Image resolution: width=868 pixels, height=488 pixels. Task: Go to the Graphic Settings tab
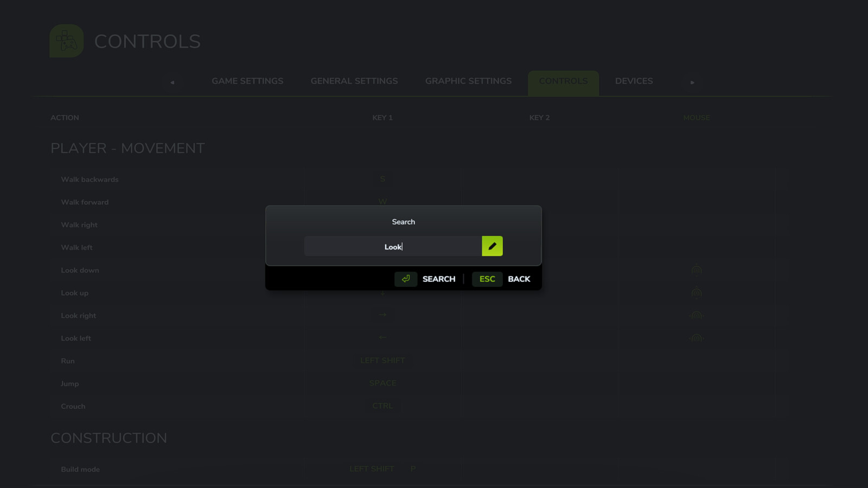click(x=468, y=81)
